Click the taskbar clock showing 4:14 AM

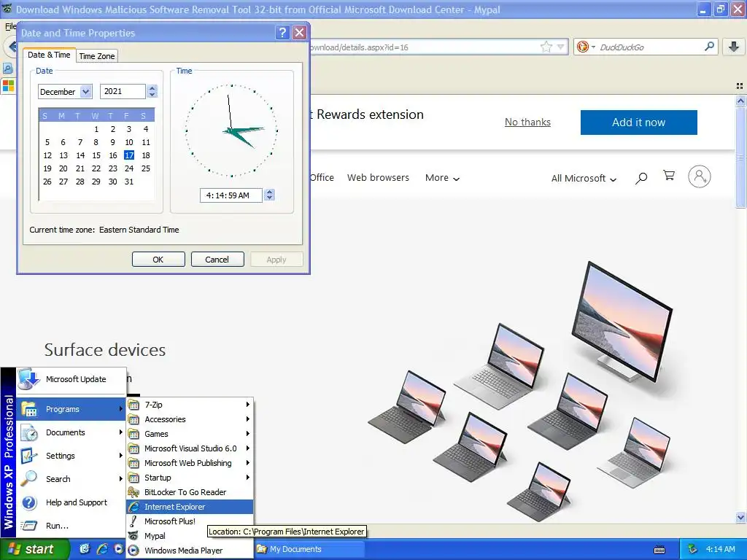720,549
